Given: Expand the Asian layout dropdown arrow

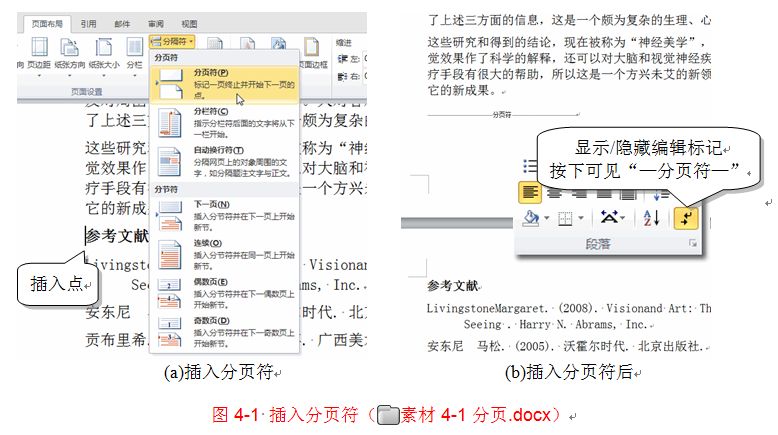Looking at the screenshot, I should (623, 218).
